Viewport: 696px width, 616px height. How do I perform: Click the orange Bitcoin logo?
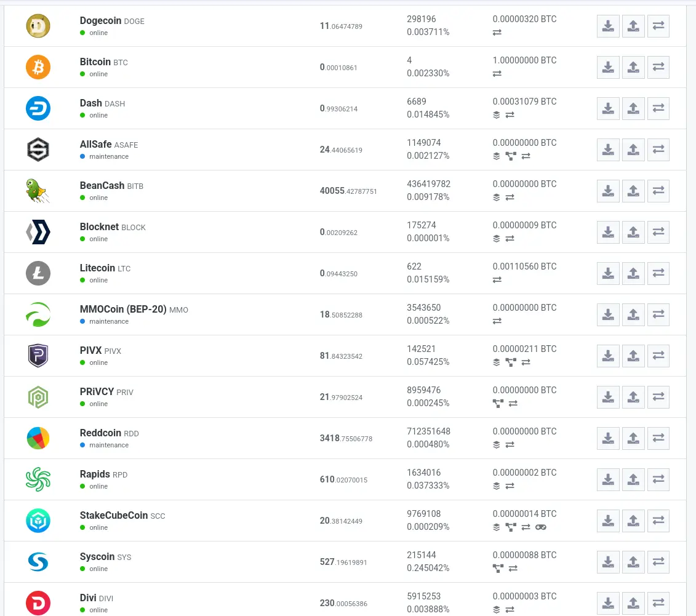pyautogui.click(x=38, y=67)
